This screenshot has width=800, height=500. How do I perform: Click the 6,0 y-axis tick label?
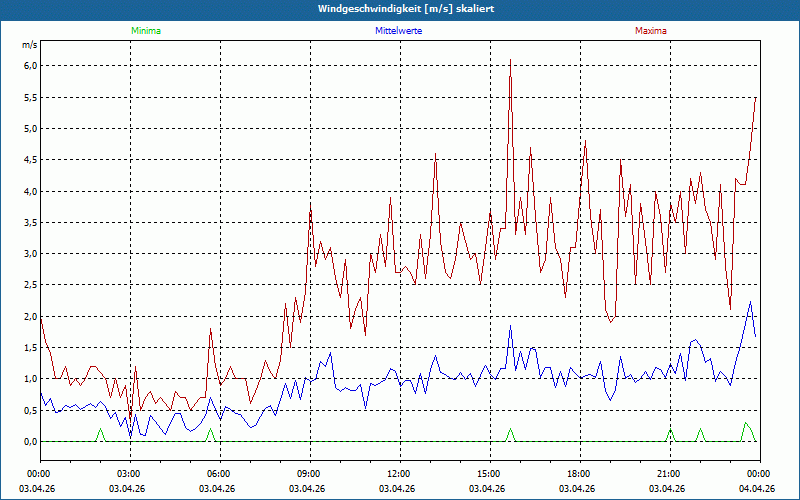[x=29, y=66]
